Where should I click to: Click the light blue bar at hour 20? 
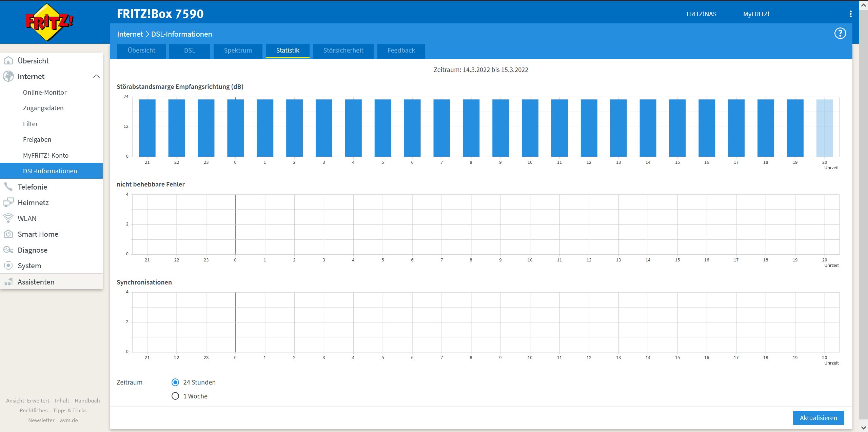[x=824, y=128]
